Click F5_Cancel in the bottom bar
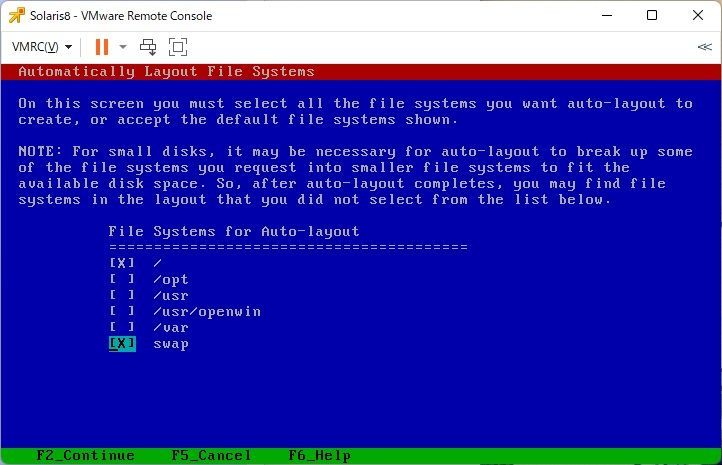The width and height of the screenshot is (722, 465). 211,455
